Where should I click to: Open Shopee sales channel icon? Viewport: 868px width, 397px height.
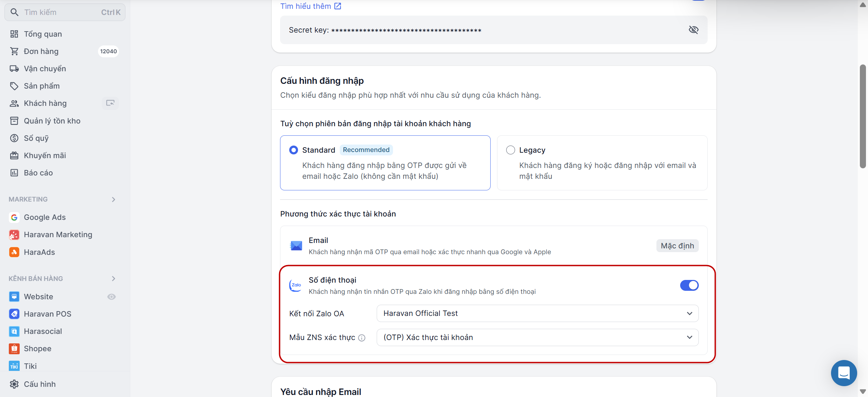point(14,348)
